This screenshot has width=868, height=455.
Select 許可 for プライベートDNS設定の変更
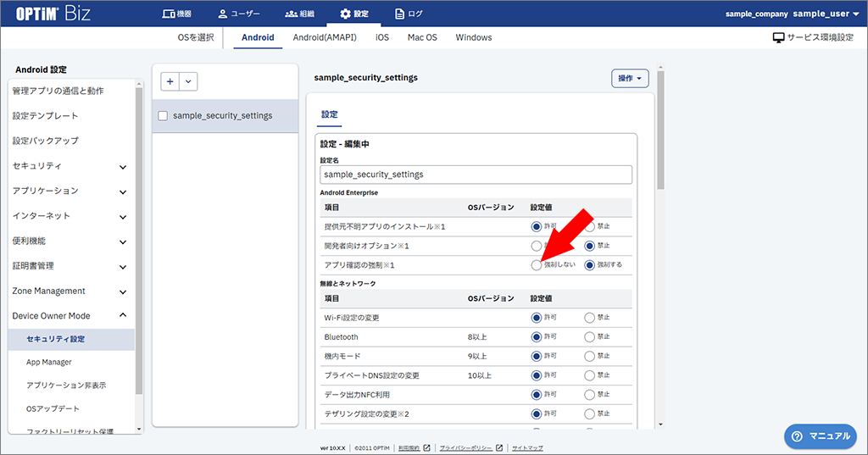coord(536,375)
